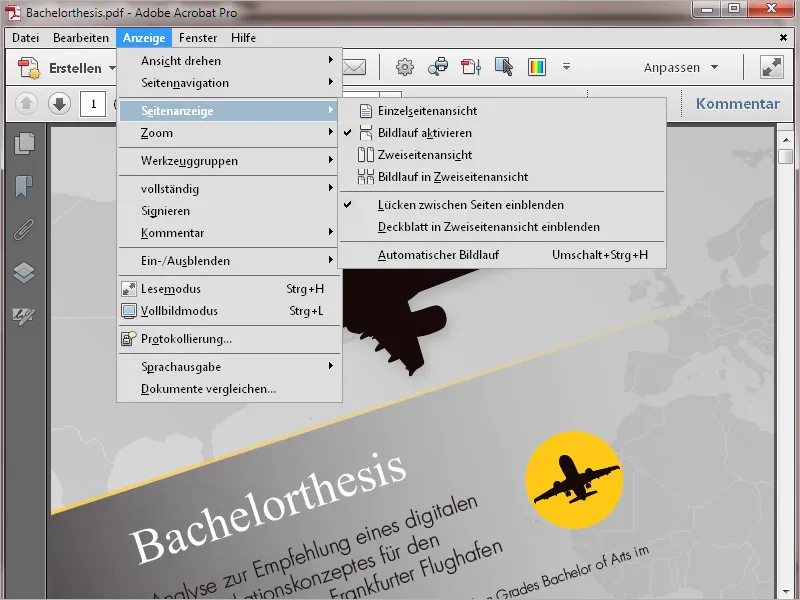The height and width of the screenshot is (600, 800).
Task: Open the Hilfe menu
Action: 243,38
